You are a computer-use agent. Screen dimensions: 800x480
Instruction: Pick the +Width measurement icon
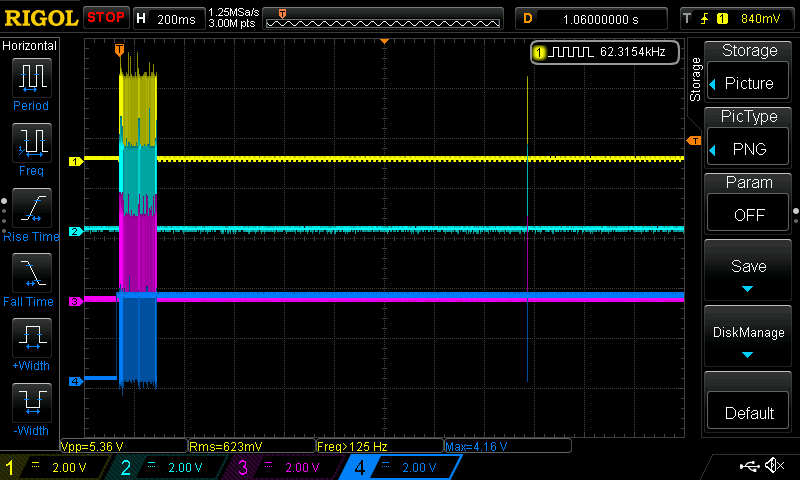31,339
